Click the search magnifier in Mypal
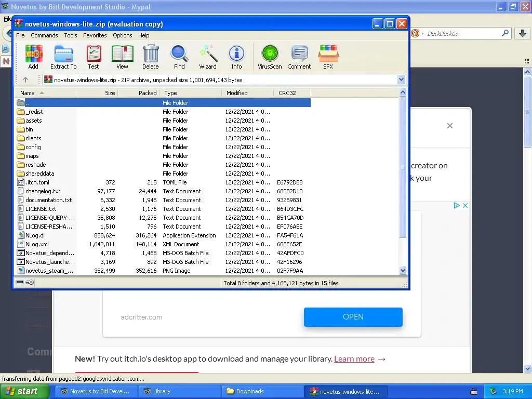Viewport: 532px width, 399px height. [x=505, y=33]
